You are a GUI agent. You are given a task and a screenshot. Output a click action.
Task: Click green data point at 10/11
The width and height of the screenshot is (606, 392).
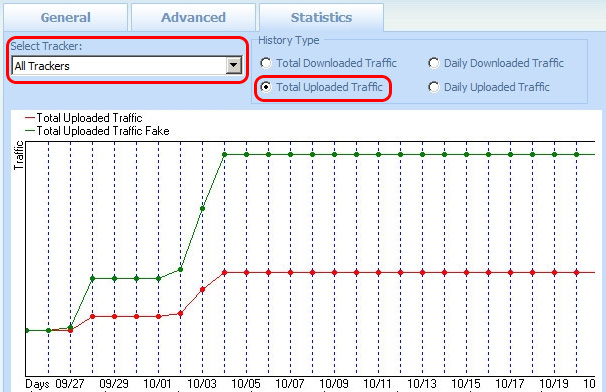click(378, 155)
